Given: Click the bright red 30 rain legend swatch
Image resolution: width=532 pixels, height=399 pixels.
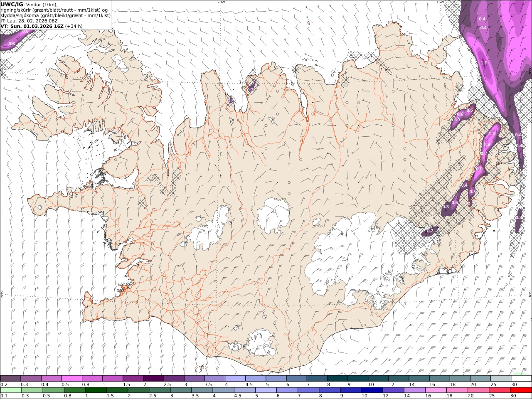Looking at the screenshot, I should tap(521, 390).
